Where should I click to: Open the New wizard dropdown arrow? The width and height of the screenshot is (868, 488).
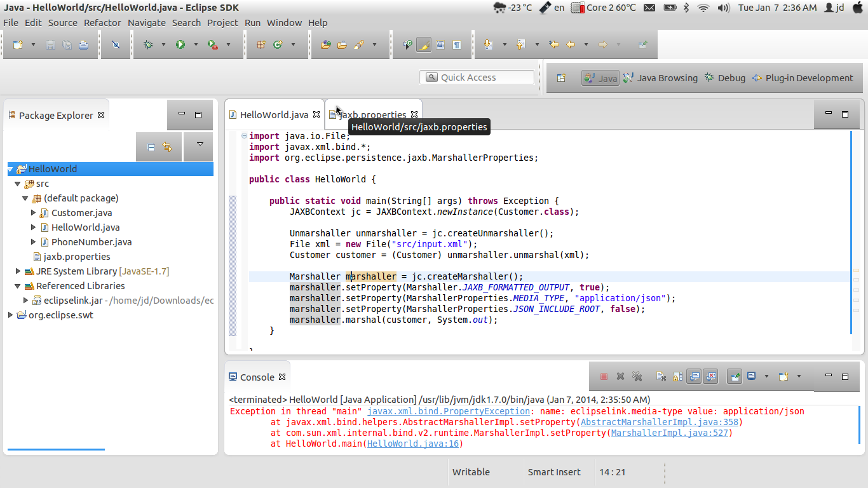click(x=33, y=44)
